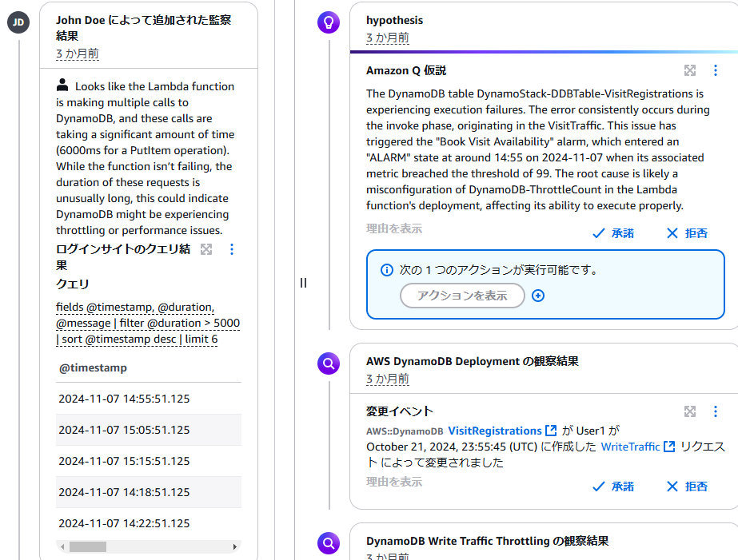Click the AWS::DynamoDB resource type label
This screenshot has width=738, height=560.
405,431
